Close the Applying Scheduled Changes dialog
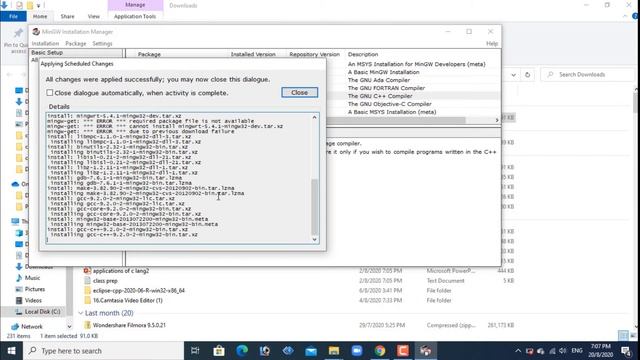Viewport: 640px width, 360px height. click(x=299, y=93)
